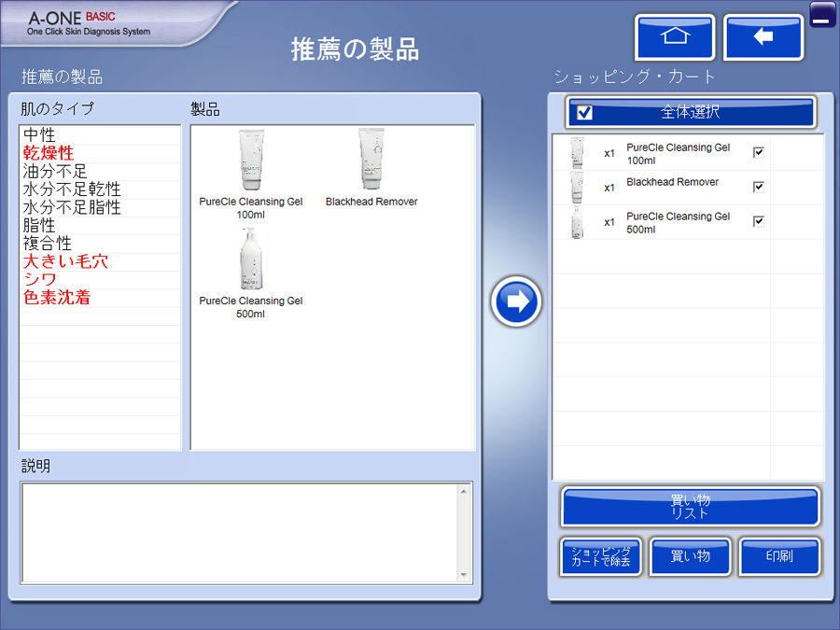Open the 買い物リスト shopping list
Screen dimensions: 840x630
tap(691, 507)
